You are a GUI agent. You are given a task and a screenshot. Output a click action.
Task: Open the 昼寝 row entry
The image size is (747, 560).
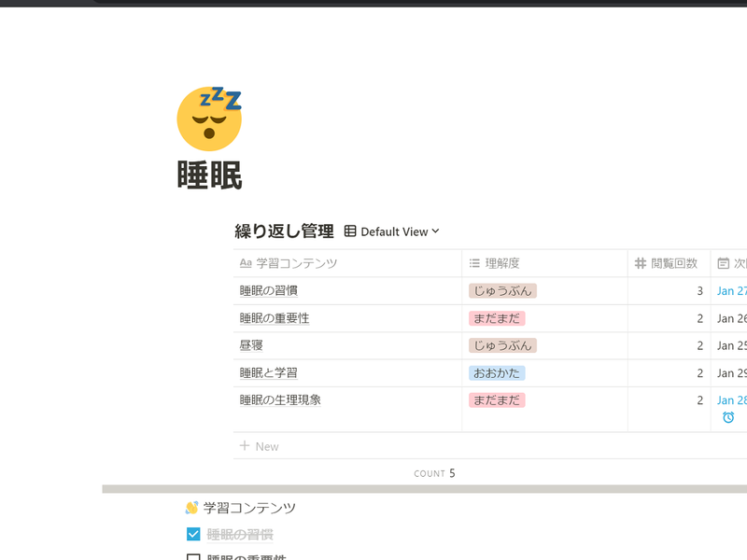click(x=251, y=345)
